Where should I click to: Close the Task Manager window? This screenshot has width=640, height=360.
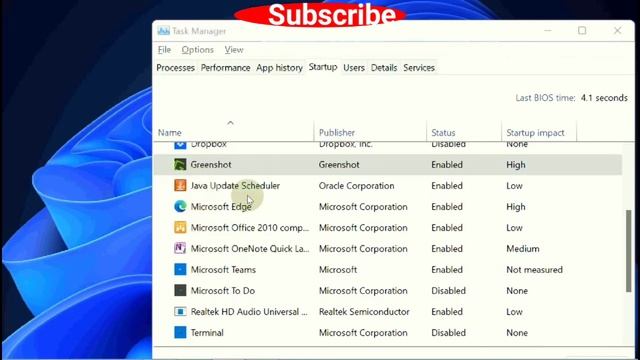click(x=618, y=31)
